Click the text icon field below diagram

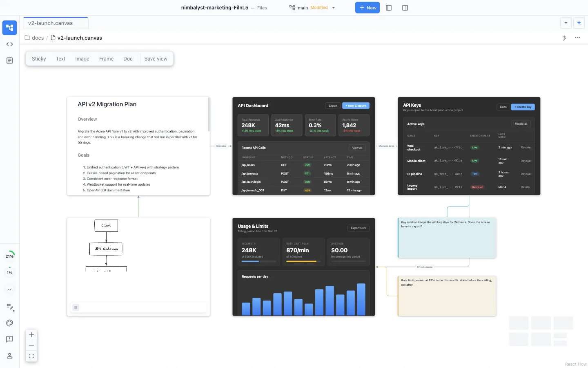pos(138,307)
